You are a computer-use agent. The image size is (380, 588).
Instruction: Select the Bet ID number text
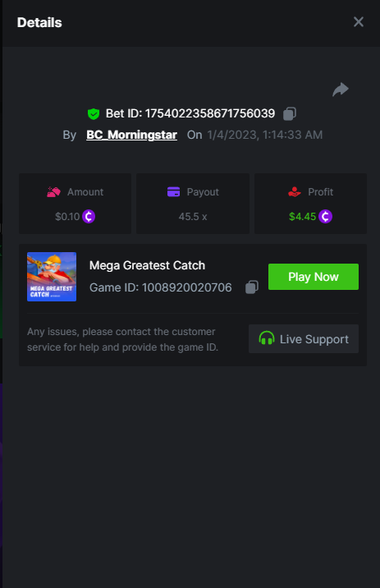pos(210,113)
